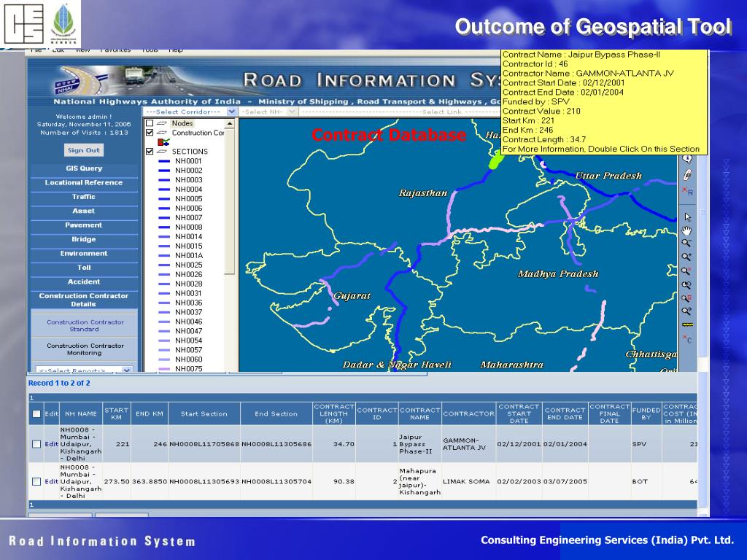
Task: Open the Select NH dropdown
Action: coord(268,112)
